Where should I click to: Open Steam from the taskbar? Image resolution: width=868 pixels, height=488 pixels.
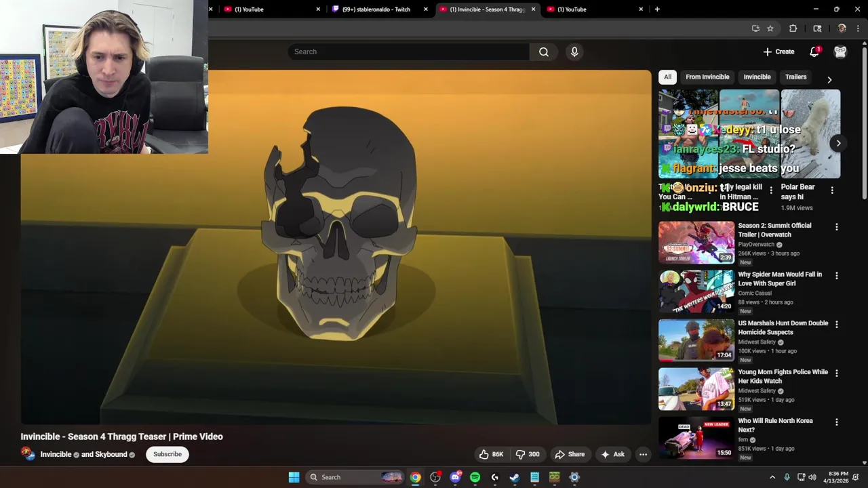tap(515, 477)
